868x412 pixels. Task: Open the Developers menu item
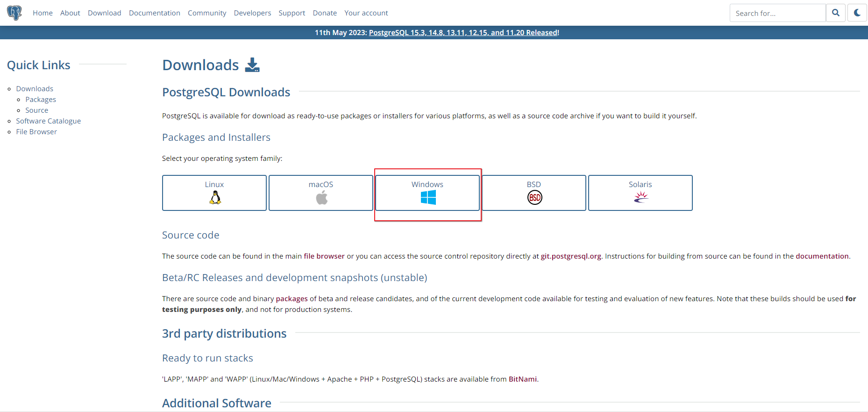click(252, 13)
